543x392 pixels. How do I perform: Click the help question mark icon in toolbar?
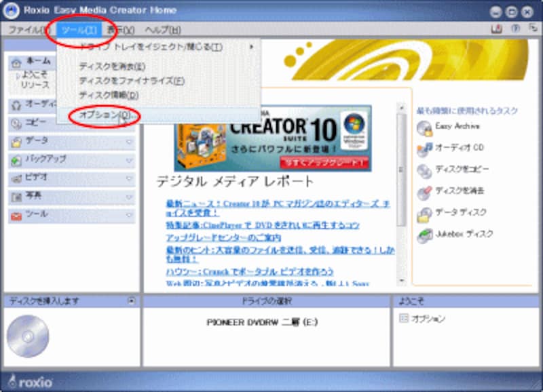coord(516,28)
